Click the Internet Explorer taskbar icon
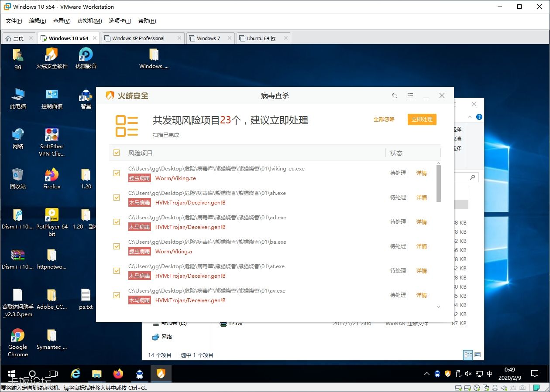 click(76, 374)
